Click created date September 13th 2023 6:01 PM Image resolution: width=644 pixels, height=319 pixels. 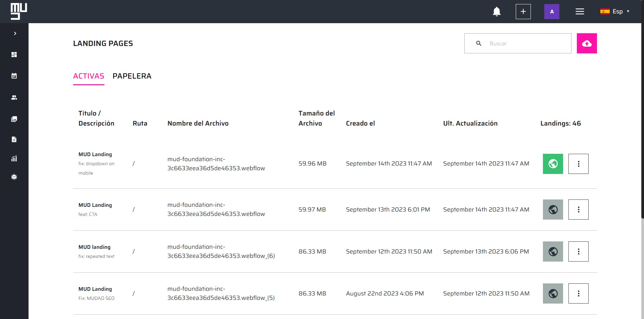[x=388, y=210]
